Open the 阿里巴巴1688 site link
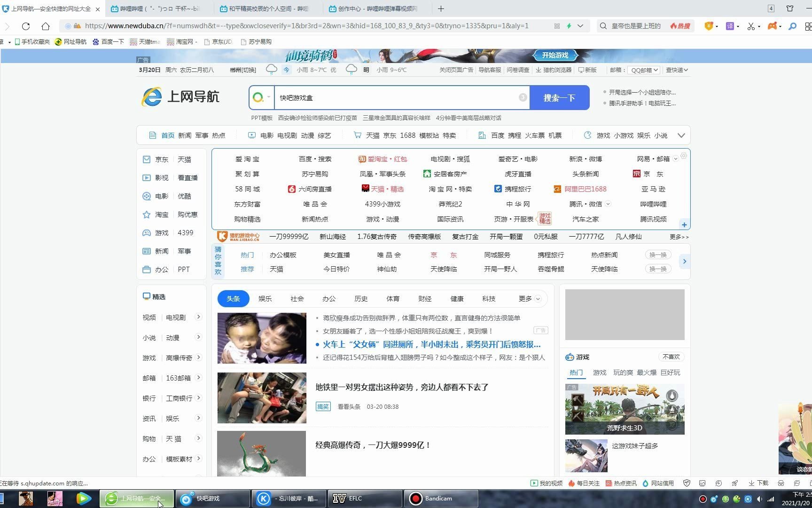Screen dimensions: 812x508 click(580, 189)
